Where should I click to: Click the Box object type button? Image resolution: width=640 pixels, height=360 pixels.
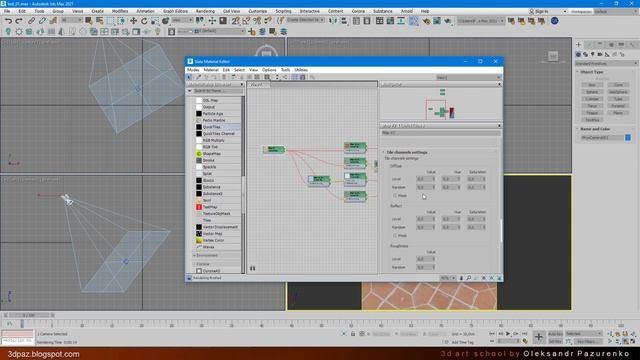(592, 85)
